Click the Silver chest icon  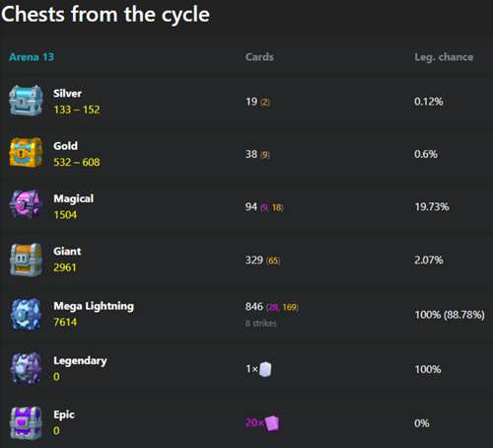click(x=26, y=101)
